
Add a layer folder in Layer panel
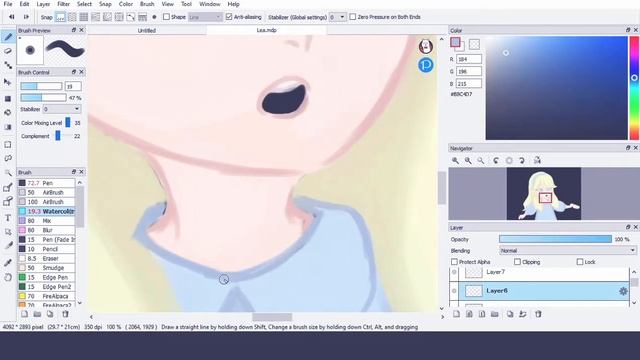point(495,314)
